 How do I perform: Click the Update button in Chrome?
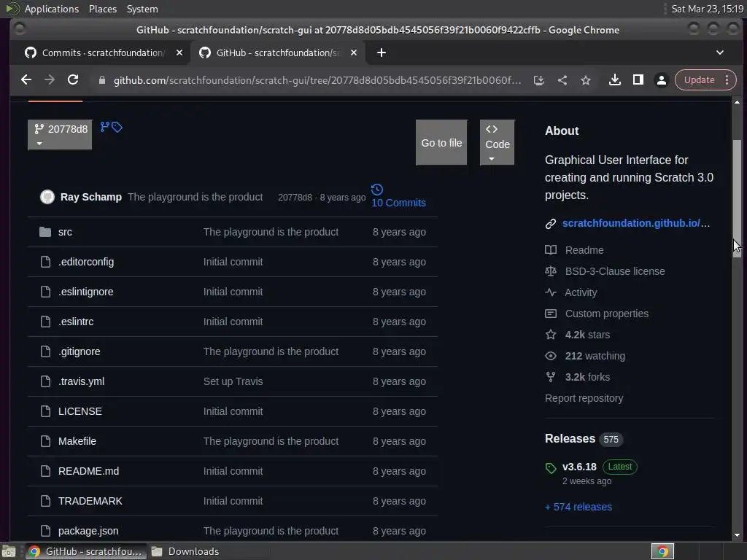(x=699, y=80)
